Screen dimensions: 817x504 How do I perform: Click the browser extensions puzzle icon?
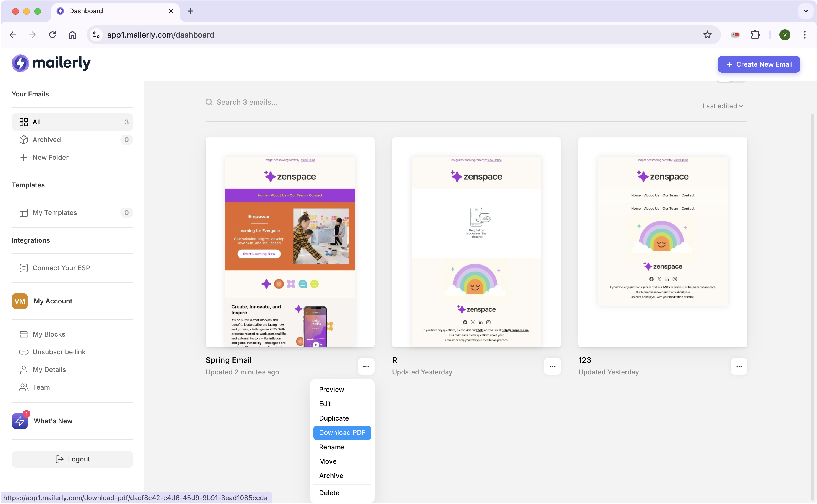click(755, 35)
